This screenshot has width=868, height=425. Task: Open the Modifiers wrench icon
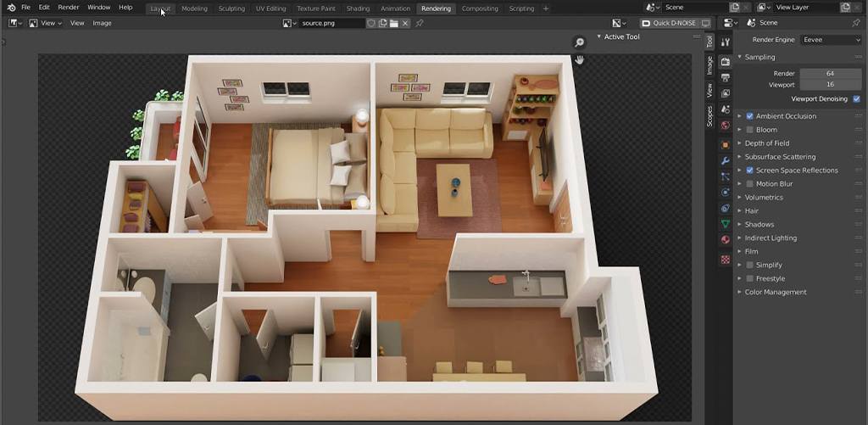pyautogui.click(x=726, y=160)
